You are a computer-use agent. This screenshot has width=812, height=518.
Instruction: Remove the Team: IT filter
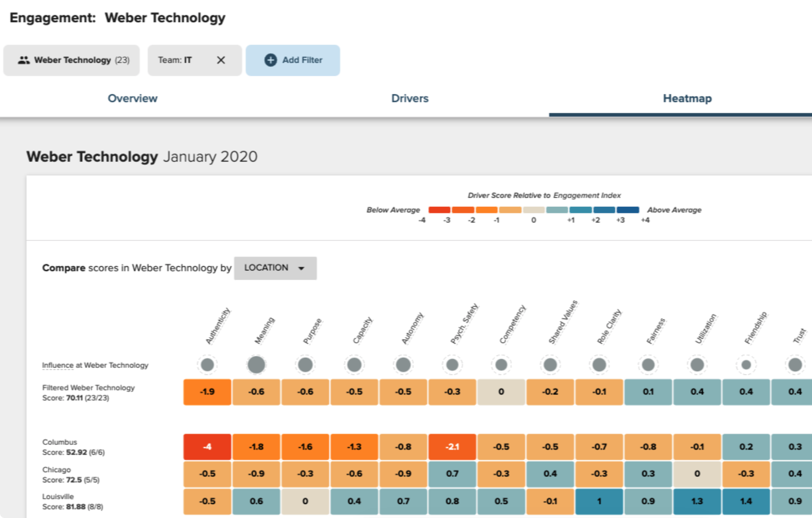click(221, 60)
